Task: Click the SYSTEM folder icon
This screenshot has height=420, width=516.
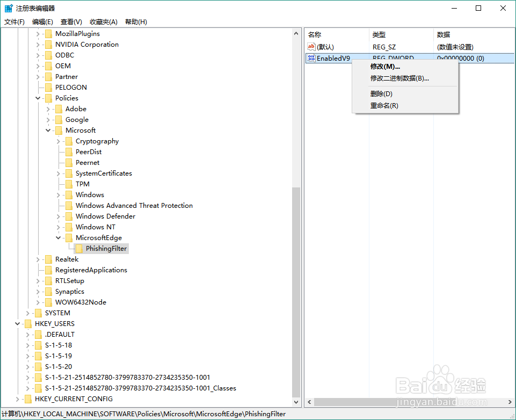Action: [x=38, y=313]
